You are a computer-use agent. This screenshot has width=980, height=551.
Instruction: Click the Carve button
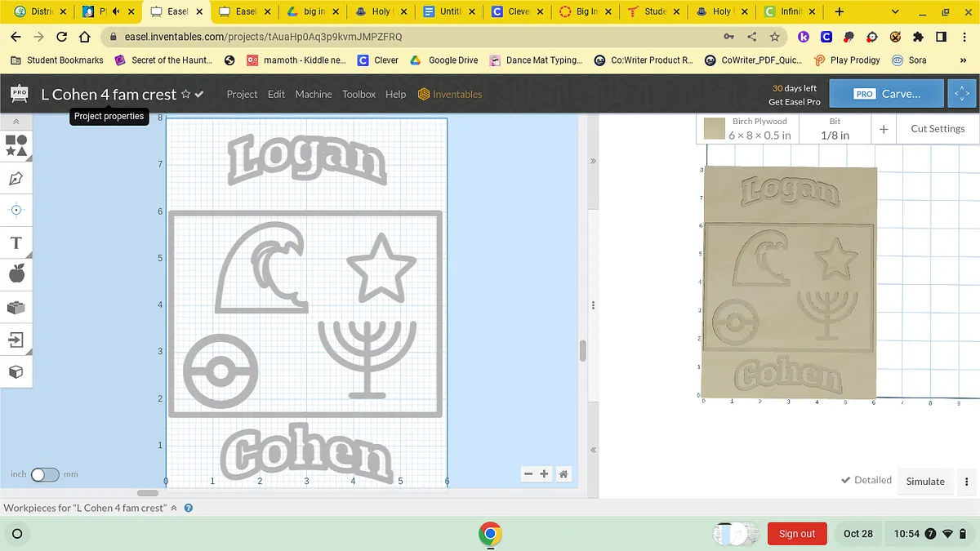point(887,94)
